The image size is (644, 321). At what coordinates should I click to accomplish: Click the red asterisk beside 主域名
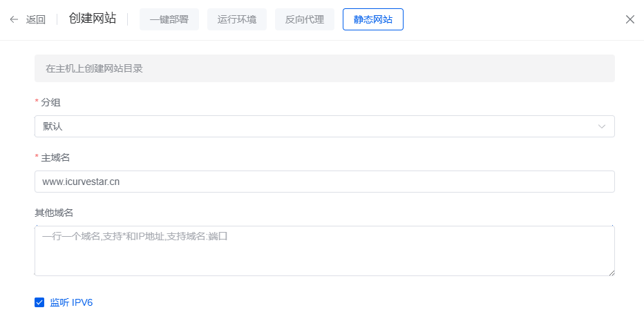pyautogui.click(x=37, y=157)
